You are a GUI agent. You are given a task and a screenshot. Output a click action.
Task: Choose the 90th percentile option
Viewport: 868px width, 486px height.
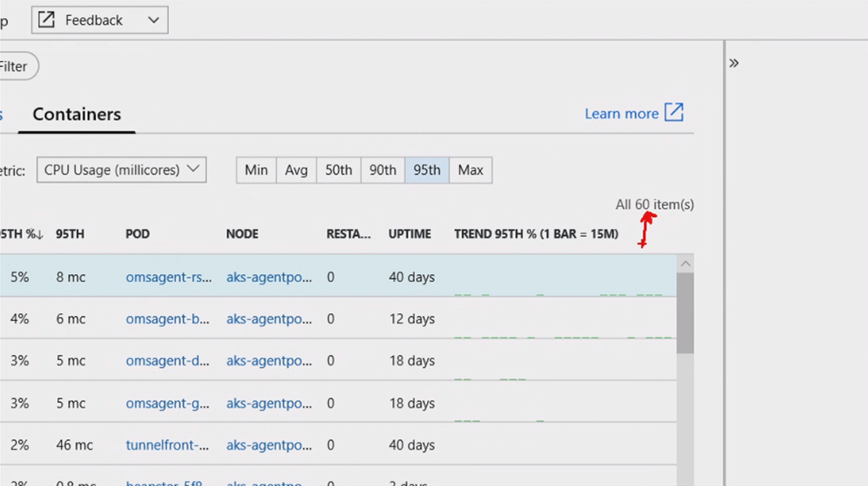tap(382, 170)
